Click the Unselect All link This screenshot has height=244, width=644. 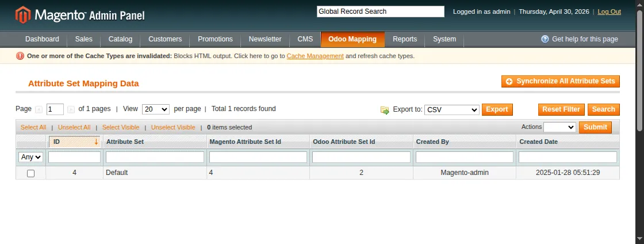[74, 127]
